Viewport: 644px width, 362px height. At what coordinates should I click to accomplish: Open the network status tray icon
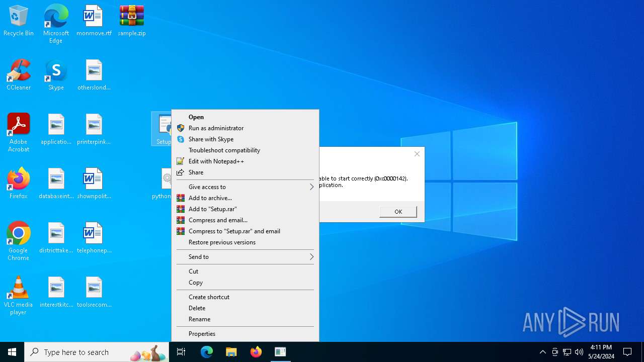[567, 352]
